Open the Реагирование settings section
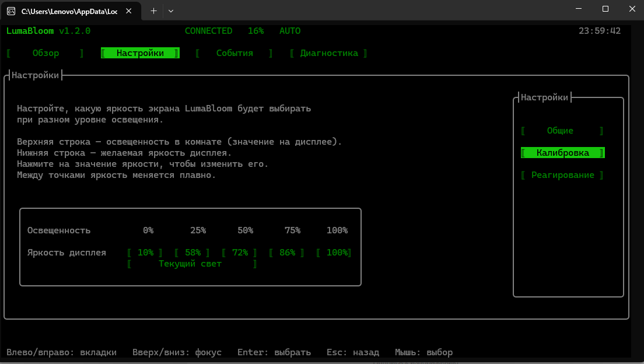This screenshot has height=364, width=644. 562,175
